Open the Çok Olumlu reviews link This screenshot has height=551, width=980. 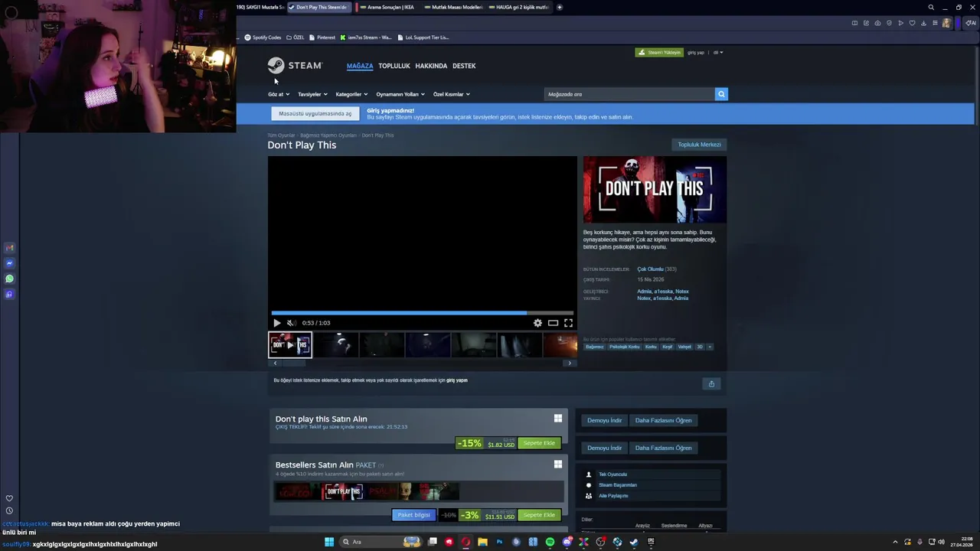click(650, 269)
